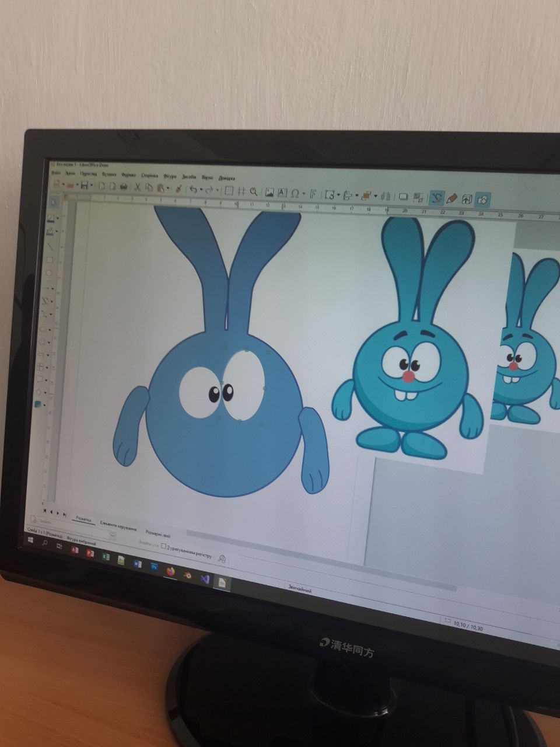This screenshot has height=747, width=560.
Task: Switch to the Елементи керування tab
Action: click(x=118, y=525)
